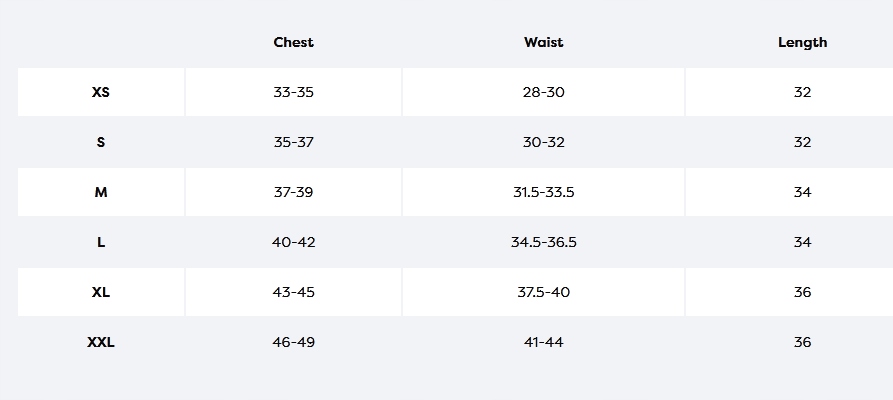This screenshot has width=893, height=400.
Task: Click the 46-49 chest measurement cell
Action: click(x=293, y=342)
